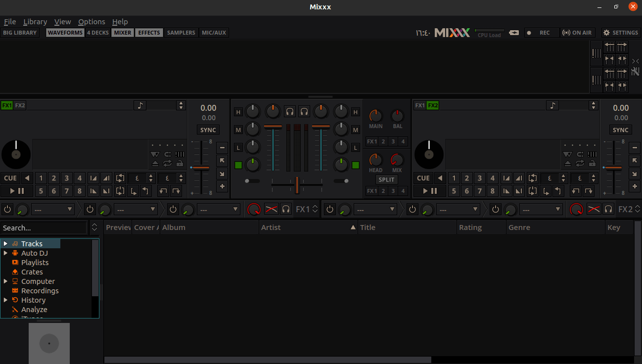This screenshot has height=364, width=642.
Task: Open first FX2 effect selector dropdown
Action: [x=375, y=209]
